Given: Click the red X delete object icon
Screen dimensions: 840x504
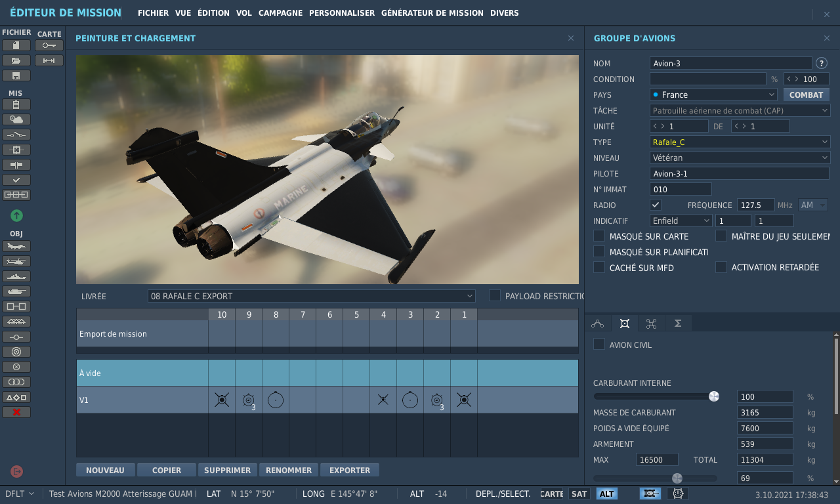Looking at the screenshot, I should point(16,412).
